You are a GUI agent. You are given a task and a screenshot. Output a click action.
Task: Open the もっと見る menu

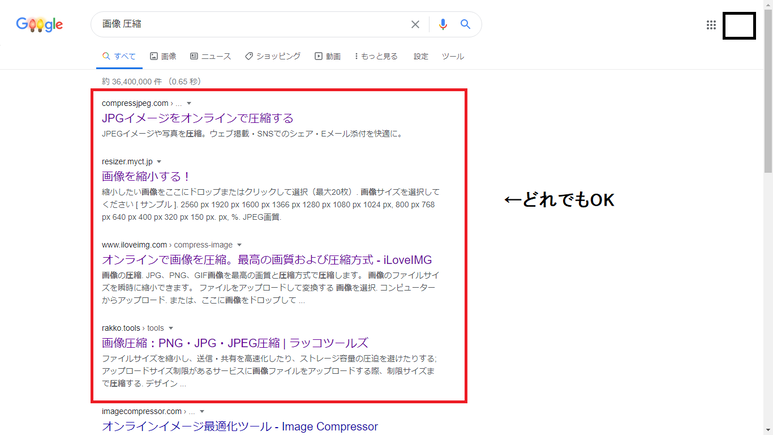coord(376,56)
